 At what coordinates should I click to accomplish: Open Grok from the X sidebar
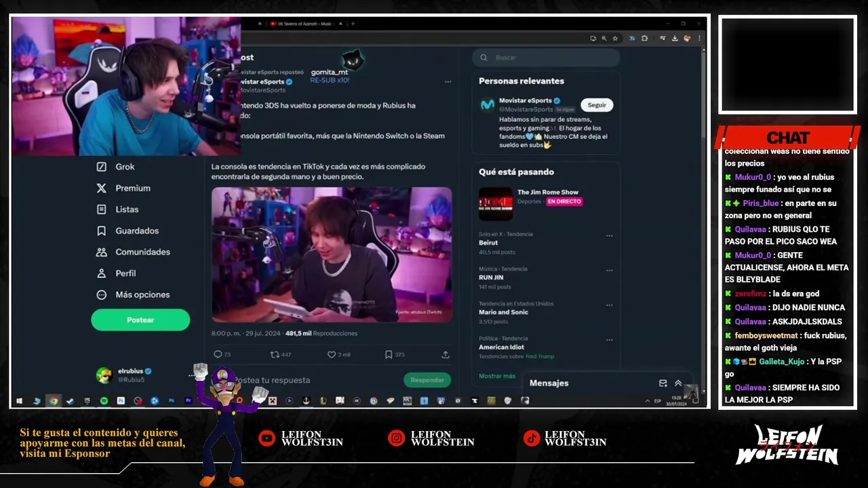[116, 167]
